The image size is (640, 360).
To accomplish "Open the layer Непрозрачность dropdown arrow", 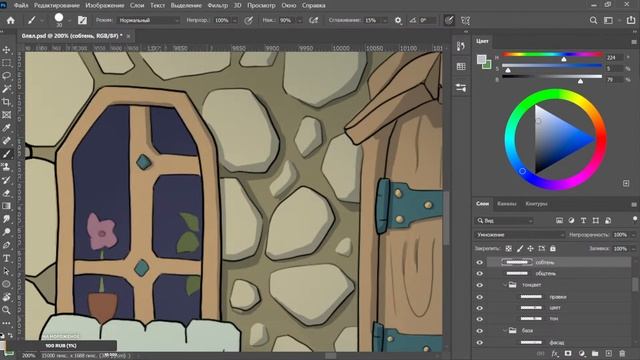I will (x=633, y=235).
